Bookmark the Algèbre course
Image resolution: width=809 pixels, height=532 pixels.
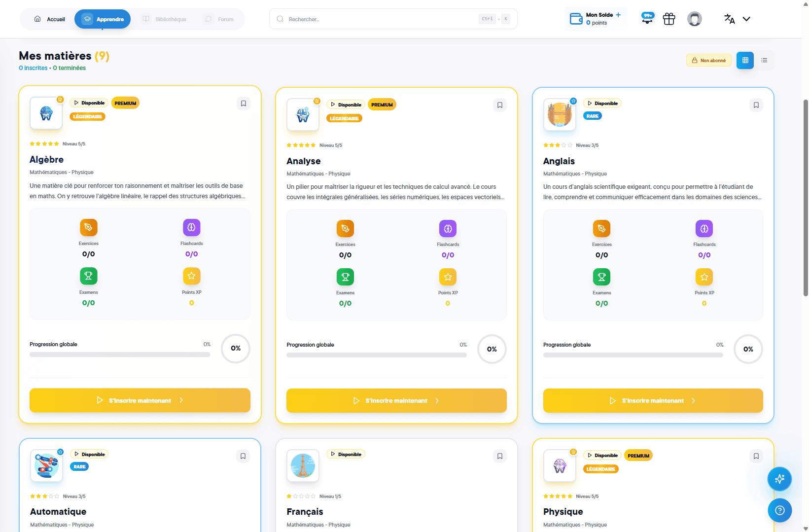point(243,103)
